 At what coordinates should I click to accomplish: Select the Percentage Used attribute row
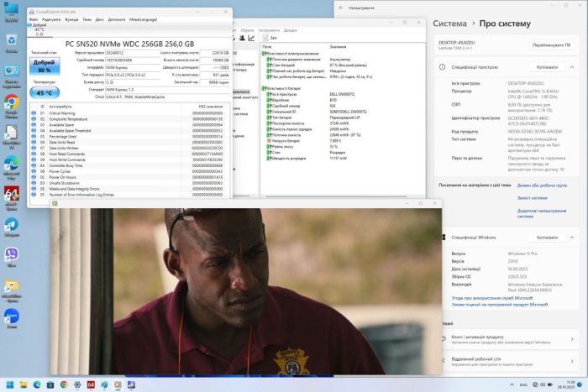(x=129, y=137)
